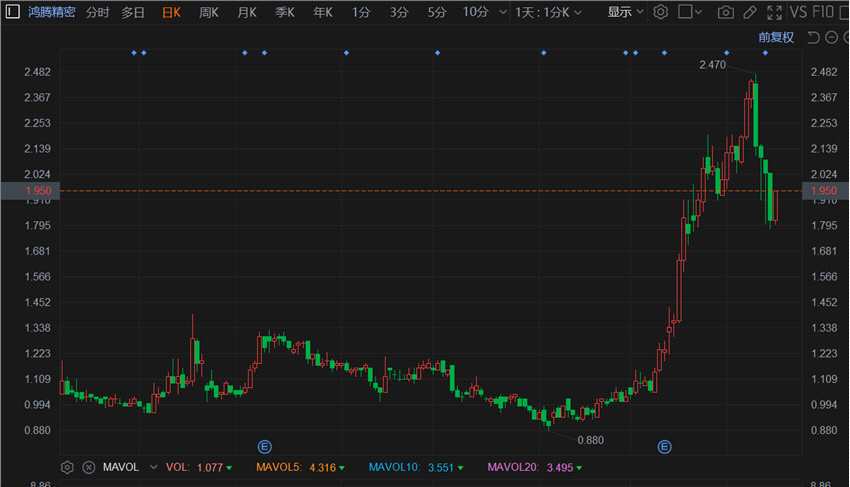Open MAVOL indicator settings gear
850x487 pixels.
pyautogui.click(x=67, y=467)
